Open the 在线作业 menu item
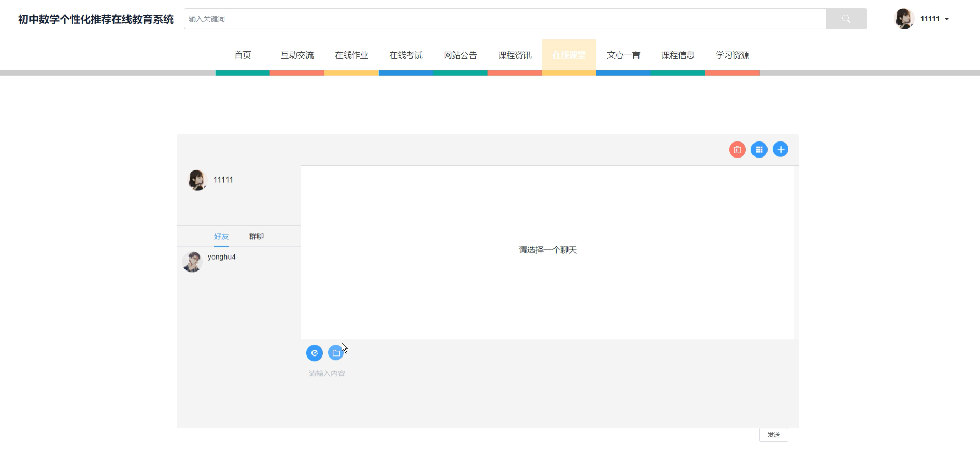The height and width of the screenshot is (456, 980). [351, 55]
